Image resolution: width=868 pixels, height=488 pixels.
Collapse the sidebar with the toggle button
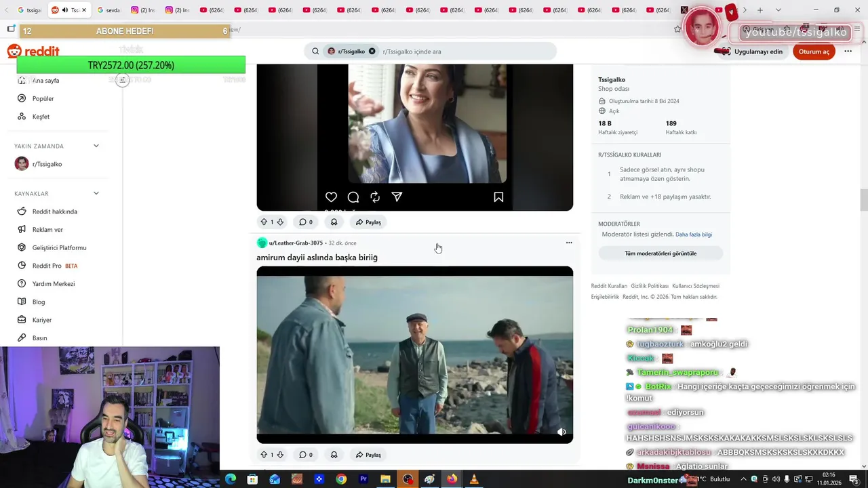point(122,80)
